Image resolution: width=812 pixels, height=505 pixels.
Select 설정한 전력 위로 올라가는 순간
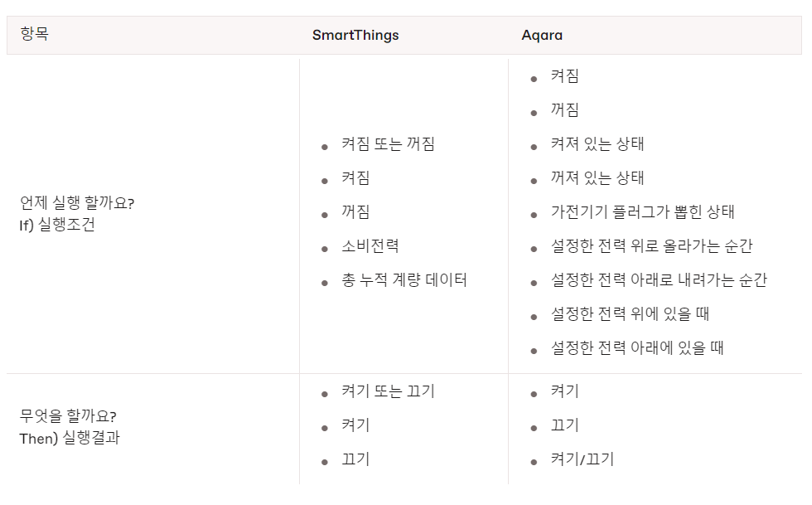tap(651, 246)
